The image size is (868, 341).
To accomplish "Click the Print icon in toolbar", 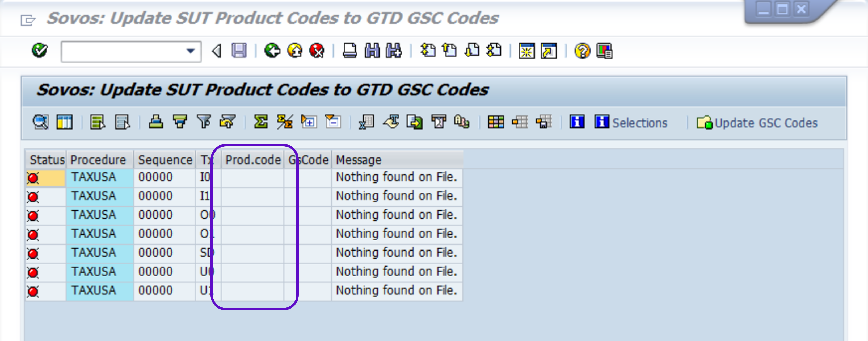I will [x=349, y=51].
